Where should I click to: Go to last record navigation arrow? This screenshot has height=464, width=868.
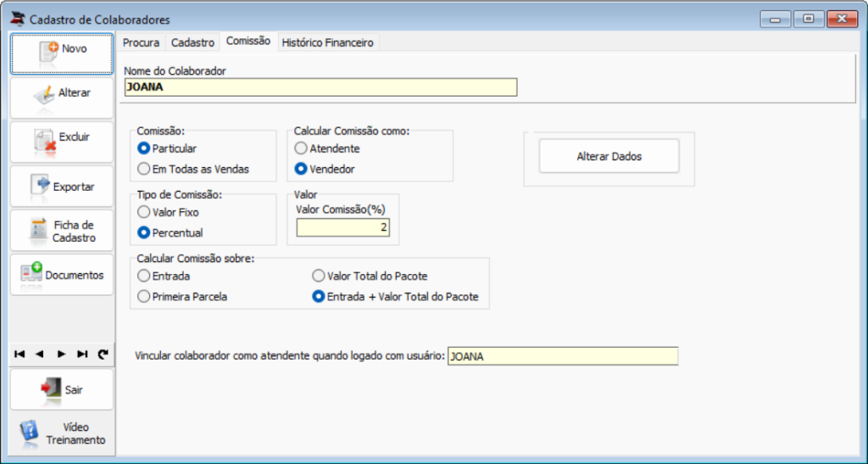click(x=82, y=355)
